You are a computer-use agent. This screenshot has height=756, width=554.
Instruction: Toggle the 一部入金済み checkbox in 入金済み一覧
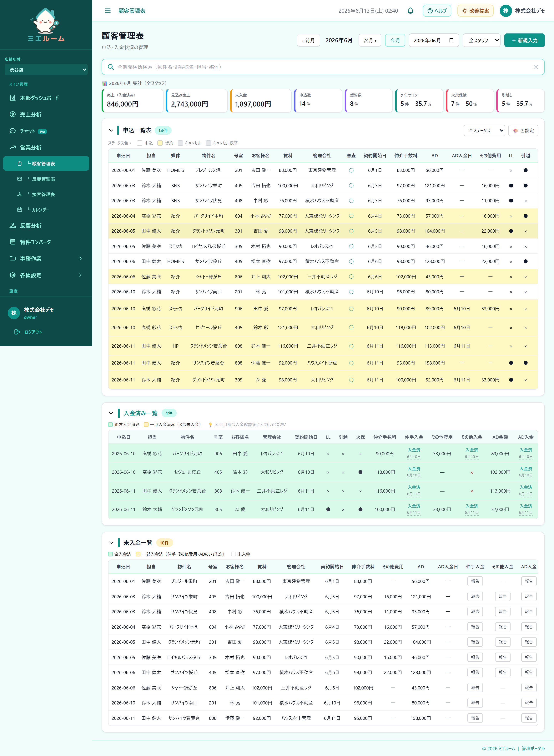(146, 424)
